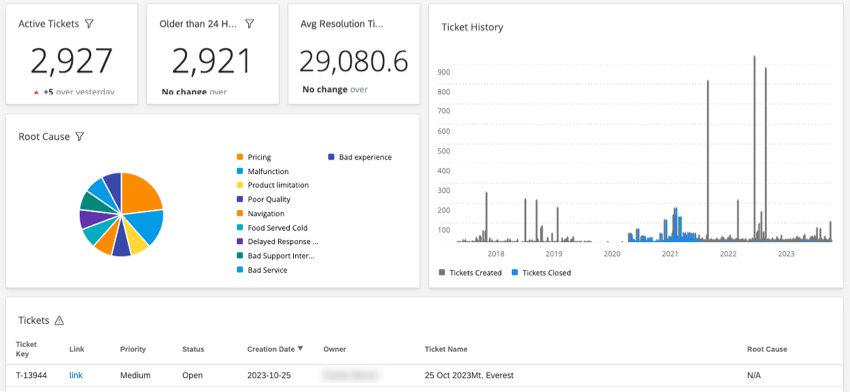The width and height of the screenshot is (850, 392).
Task: Click the Malfunction legend label
Action: click(268, 171)
